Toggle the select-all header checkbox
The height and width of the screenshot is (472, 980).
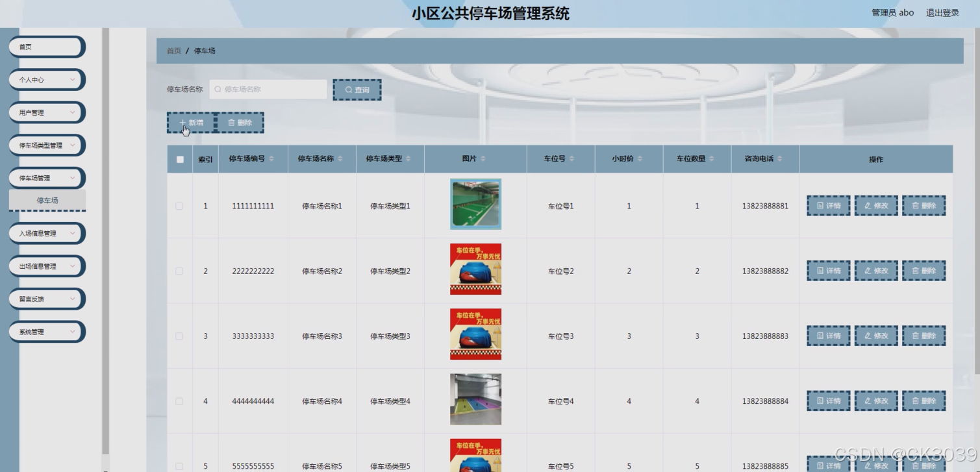[x=180, y=159]
